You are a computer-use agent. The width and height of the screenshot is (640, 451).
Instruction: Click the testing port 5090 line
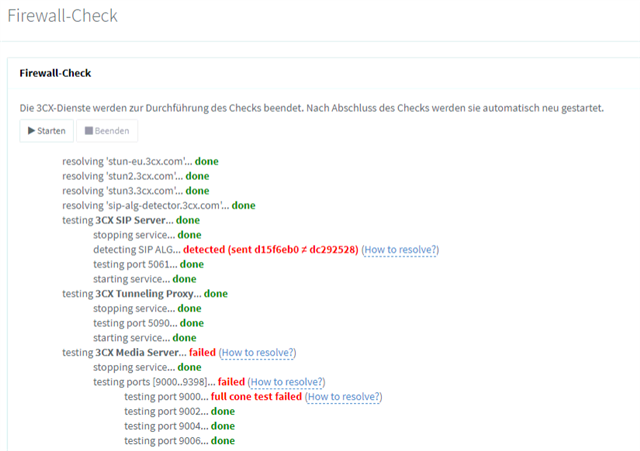[149, 323]
